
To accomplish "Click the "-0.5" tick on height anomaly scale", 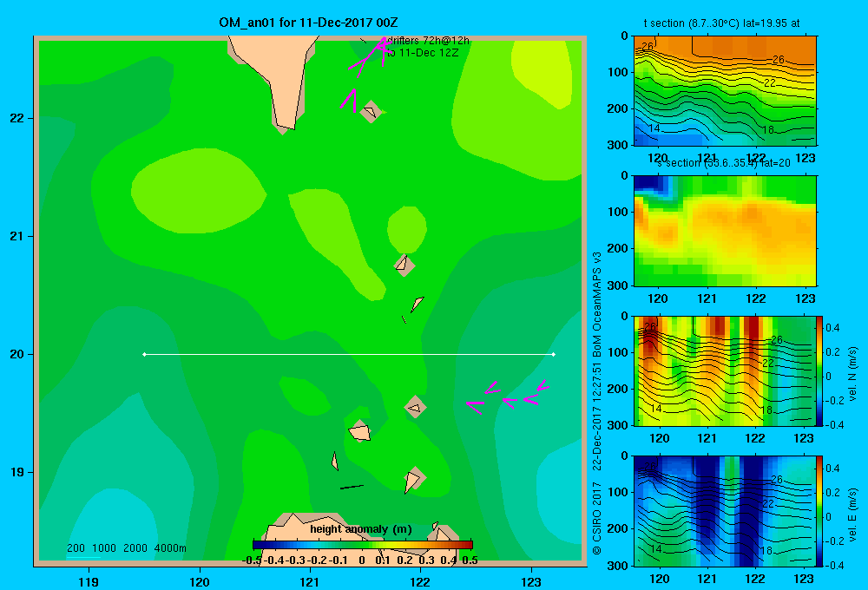I will pyautogui.click(x=252, y=560).
